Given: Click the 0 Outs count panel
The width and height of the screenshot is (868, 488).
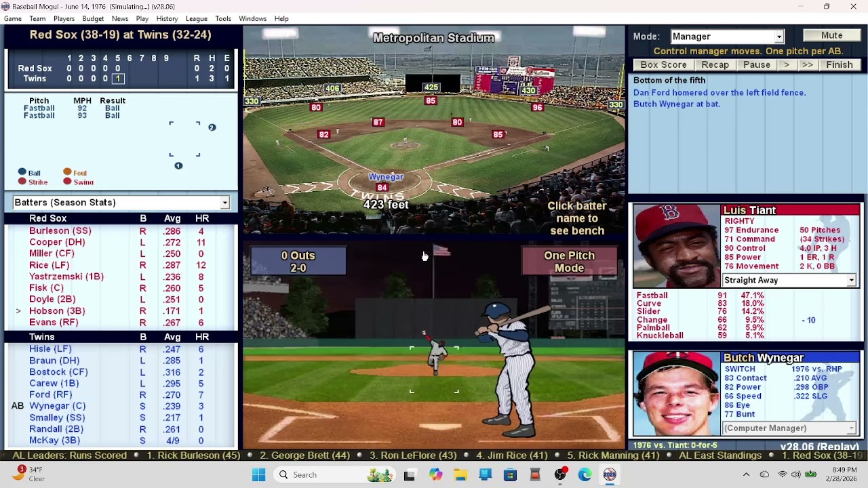Looking at the screenshot, I should click(x=298, y=262).
